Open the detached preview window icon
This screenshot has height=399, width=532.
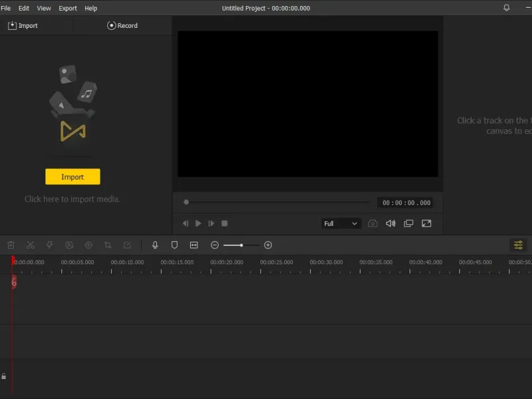408,224
